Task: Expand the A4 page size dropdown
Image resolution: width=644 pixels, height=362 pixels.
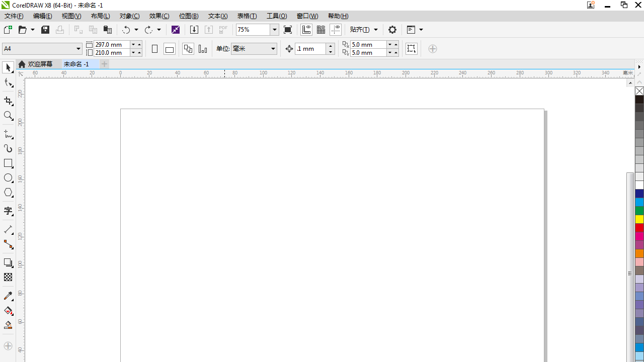Action: pyautogui.click(x=78, y=49)
